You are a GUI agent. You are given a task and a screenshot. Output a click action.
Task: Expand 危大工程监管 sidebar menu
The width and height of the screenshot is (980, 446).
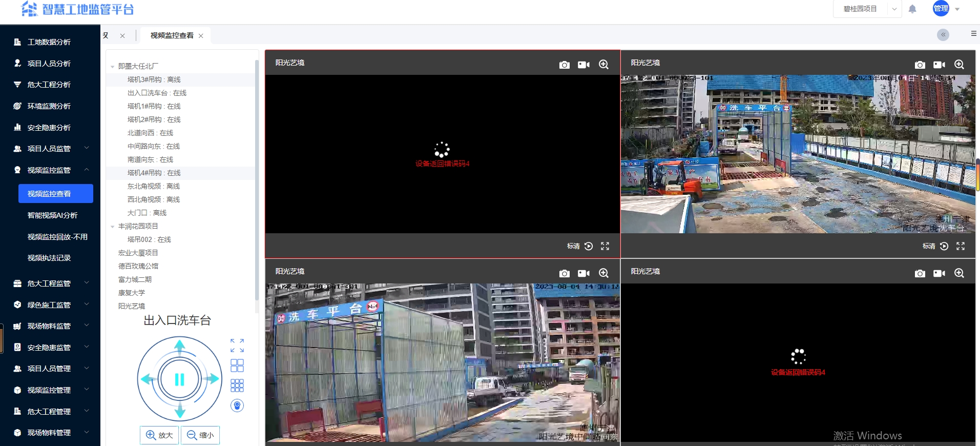pyautogui.click(x=50, y=283)
